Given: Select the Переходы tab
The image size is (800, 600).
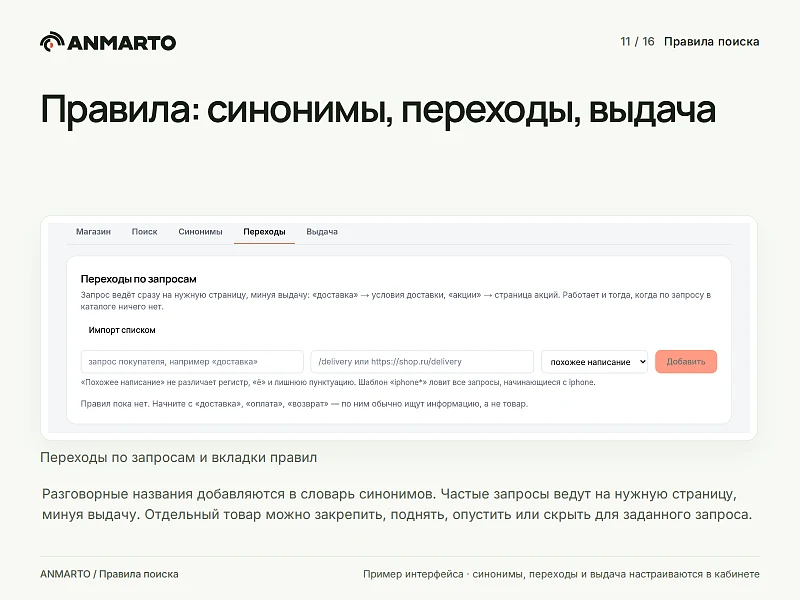Looking at the screenshot, I should pos(264,232).
